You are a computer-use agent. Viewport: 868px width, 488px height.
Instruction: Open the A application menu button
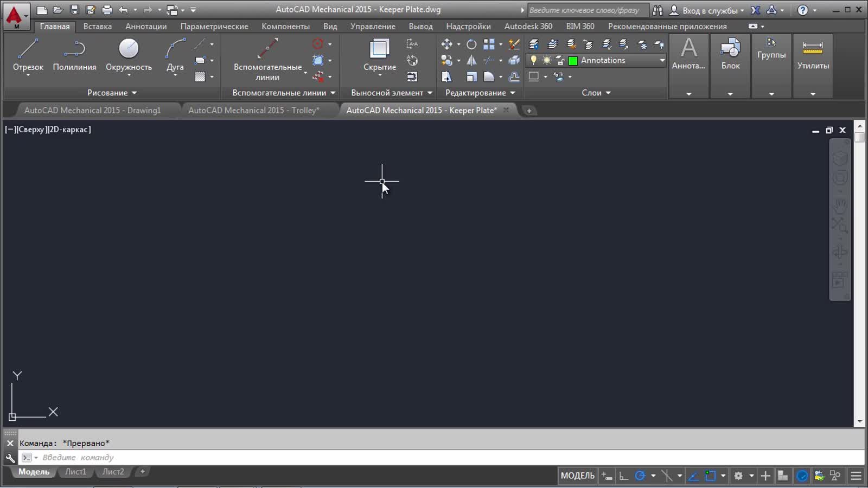click(16, 16)
